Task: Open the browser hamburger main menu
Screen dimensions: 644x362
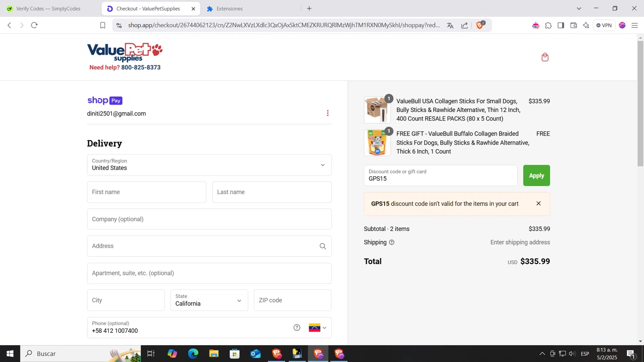Action: click(635, 25)
